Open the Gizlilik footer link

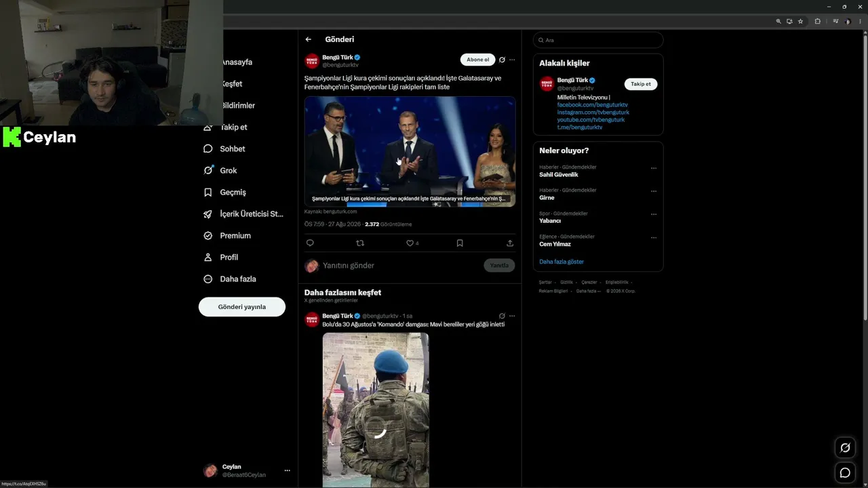pos(567,283)
